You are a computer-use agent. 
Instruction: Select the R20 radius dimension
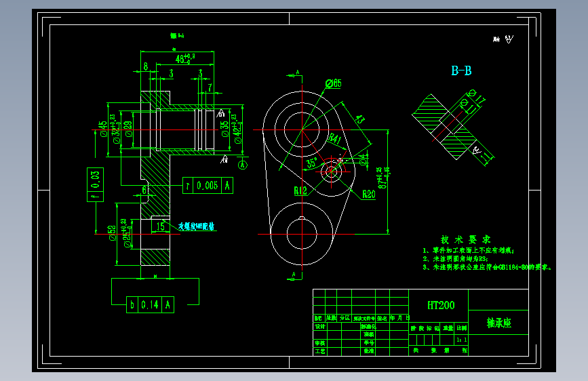(369, 195)
